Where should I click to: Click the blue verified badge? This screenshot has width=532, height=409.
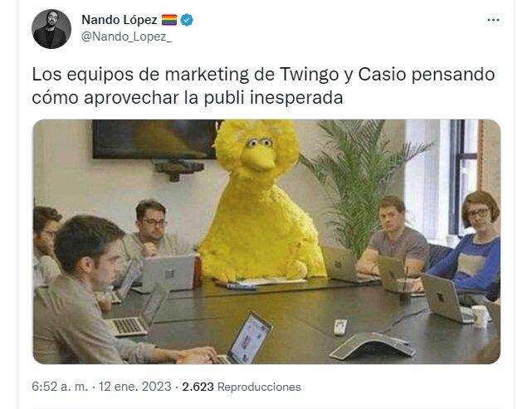[186, 20]
